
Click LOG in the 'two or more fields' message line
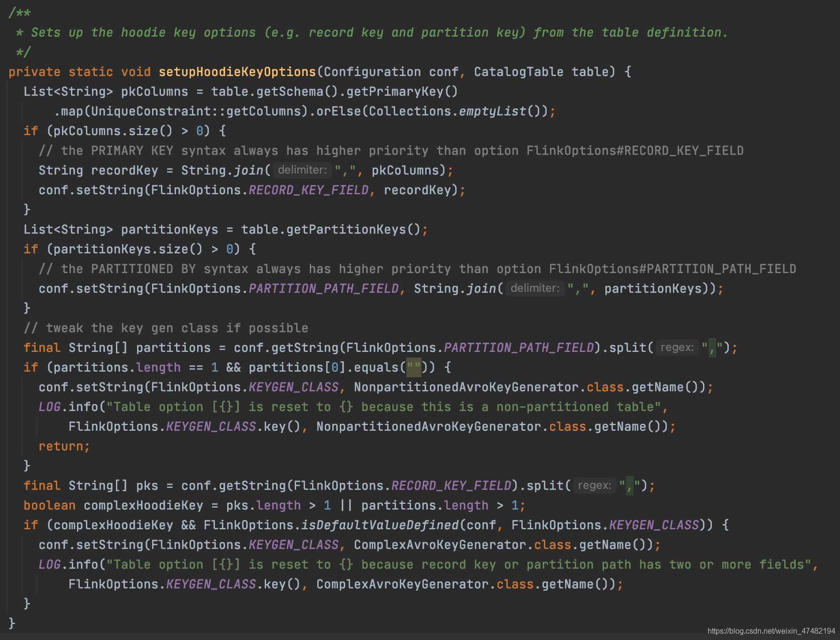click(x=49, y=564)
